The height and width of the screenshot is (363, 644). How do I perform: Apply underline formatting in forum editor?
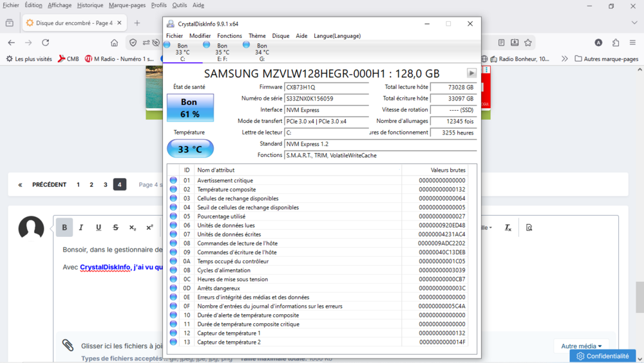99,227
